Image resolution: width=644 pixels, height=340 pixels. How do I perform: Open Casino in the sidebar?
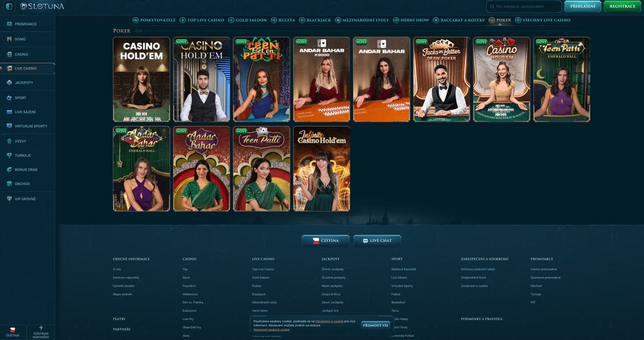28,54
